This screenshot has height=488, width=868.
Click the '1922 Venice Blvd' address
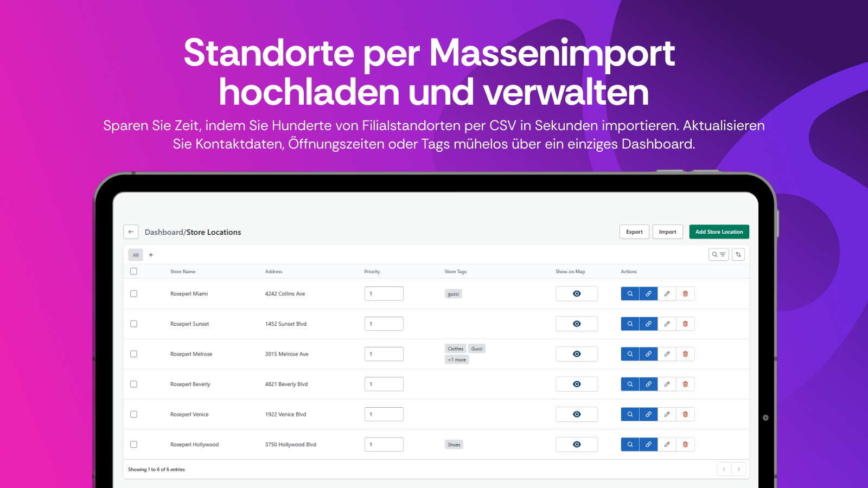285,414
